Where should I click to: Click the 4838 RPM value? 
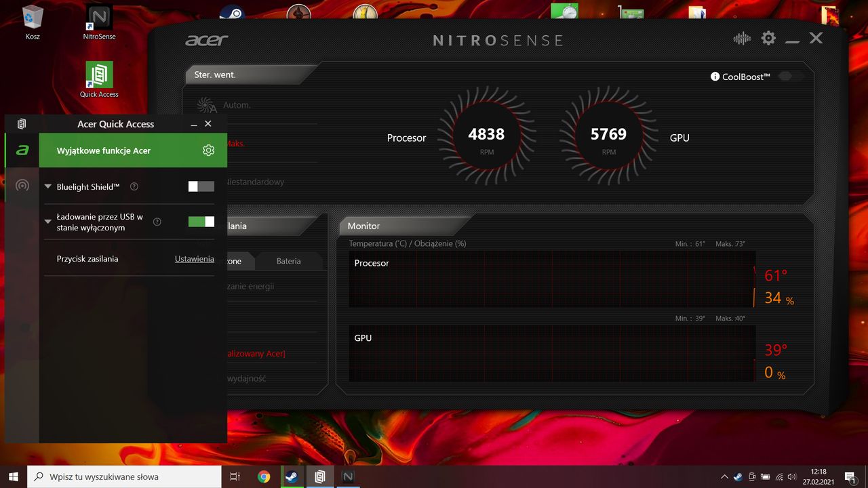click(486, 134)
